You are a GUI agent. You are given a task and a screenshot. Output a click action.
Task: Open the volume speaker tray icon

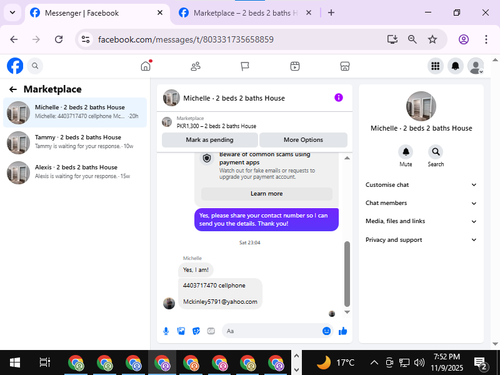tap(419, 363)
